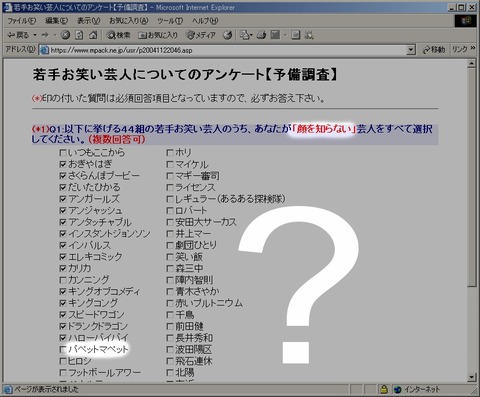Uncheck the おぎやはぎ checkbox
This screenshot has width=480, height=397.
(x=63, y=164)
